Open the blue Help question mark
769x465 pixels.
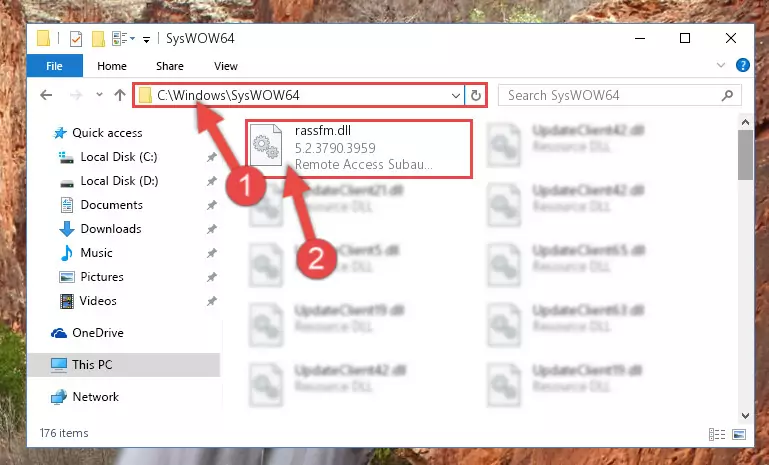coord(743,65)
